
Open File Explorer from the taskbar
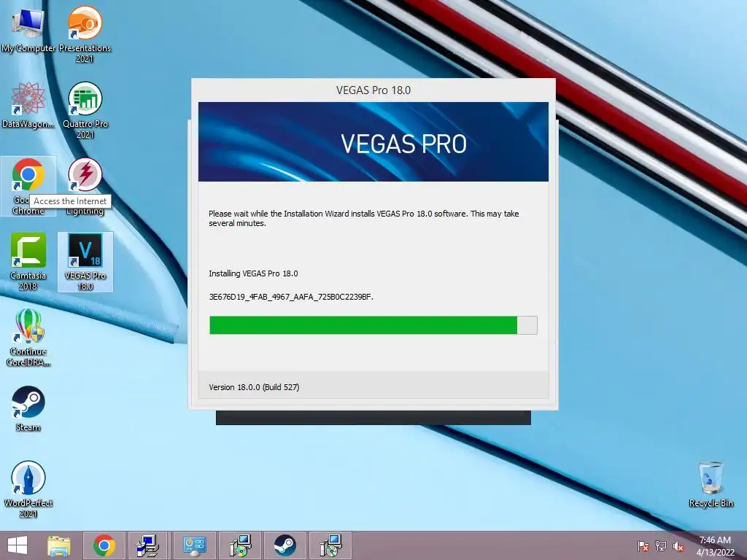coord(59,545)
